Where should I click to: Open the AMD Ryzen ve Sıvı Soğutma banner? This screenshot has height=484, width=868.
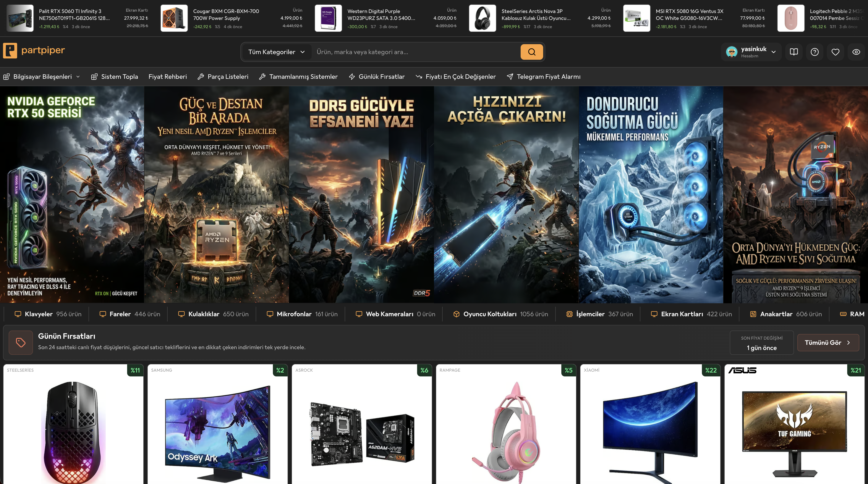(x=795, y=194)
